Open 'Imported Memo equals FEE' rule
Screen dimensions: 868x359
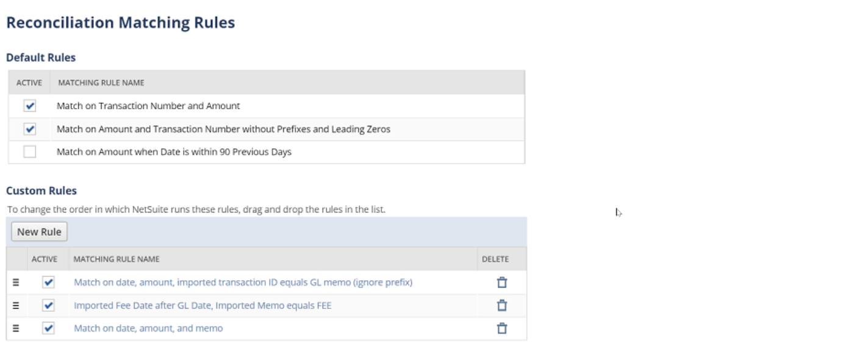click(x=203, y=305)
